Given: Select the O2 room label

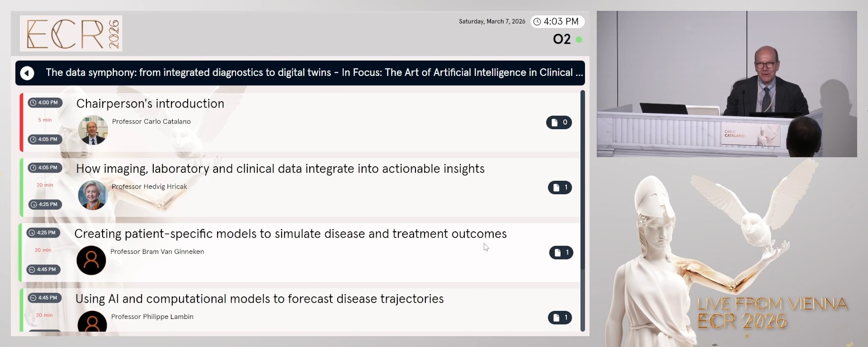Looking at the screenshot, I should pos(561,39).
